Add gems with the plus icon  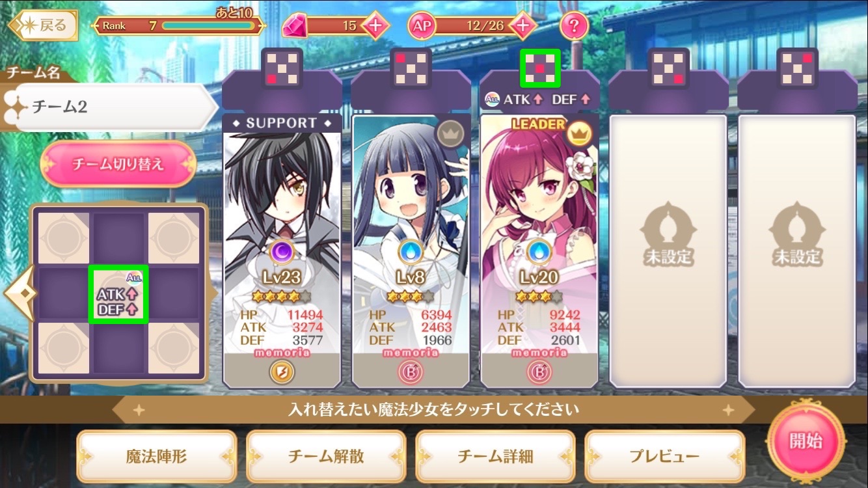(x=375, y=26)
